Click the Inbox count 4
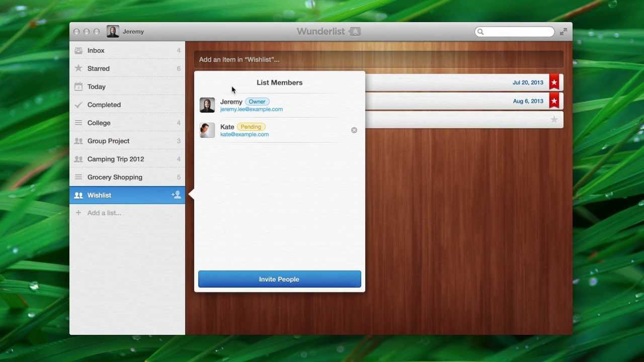644x362 pixels. point(179,50)
